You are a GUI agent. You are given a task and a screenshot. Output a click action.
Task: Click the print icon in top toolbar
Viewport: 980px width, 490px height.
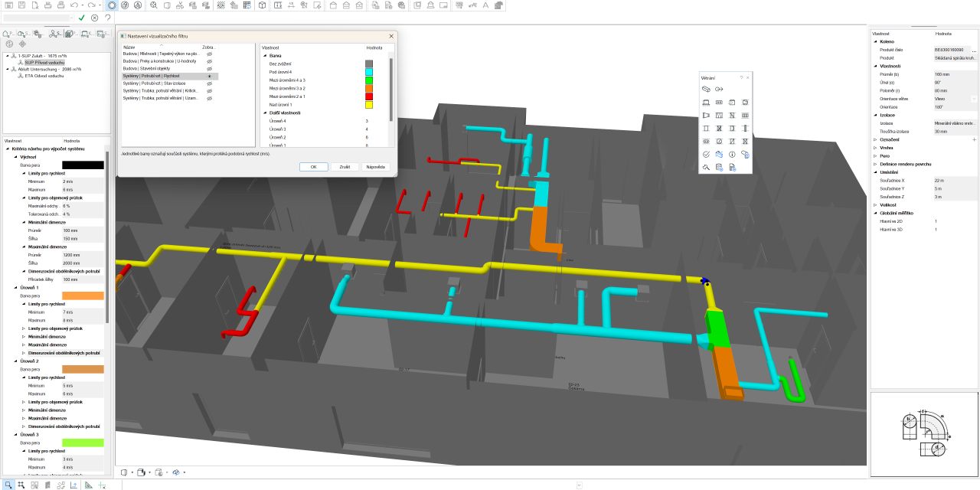pyautogui.click(x=47, y=5)
